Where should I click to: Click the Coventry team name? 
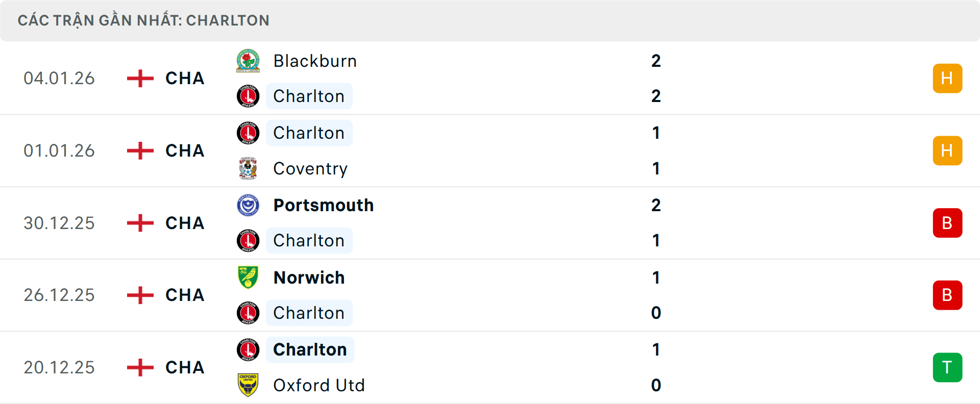tap(310, 168)
